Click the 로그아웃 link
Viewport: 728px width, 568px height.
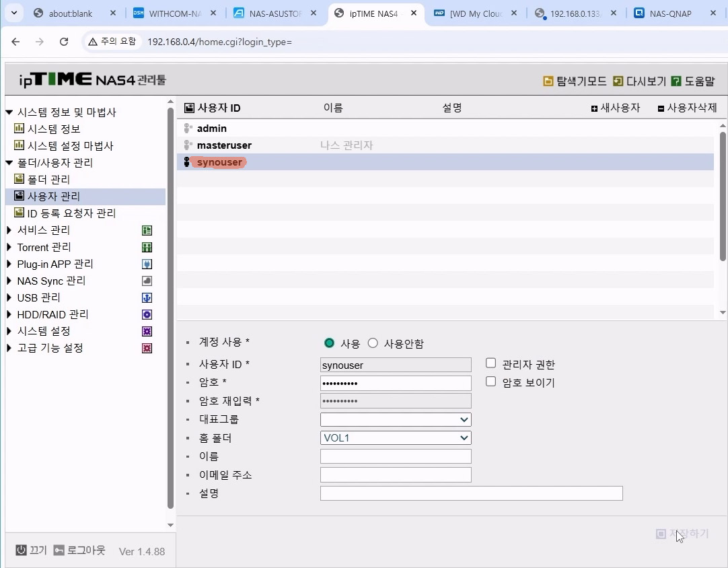[x=79, y=551]
